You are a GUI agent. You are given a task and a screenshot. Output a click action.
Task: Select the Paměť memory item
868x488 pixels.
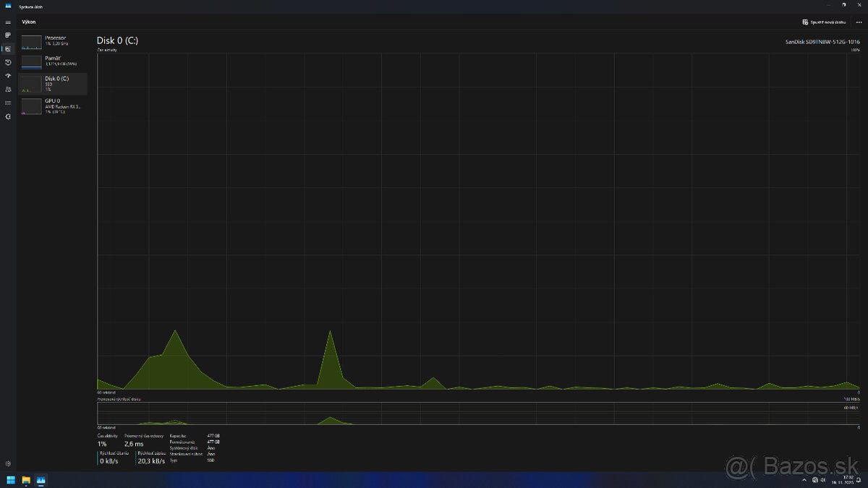[54, 61]
